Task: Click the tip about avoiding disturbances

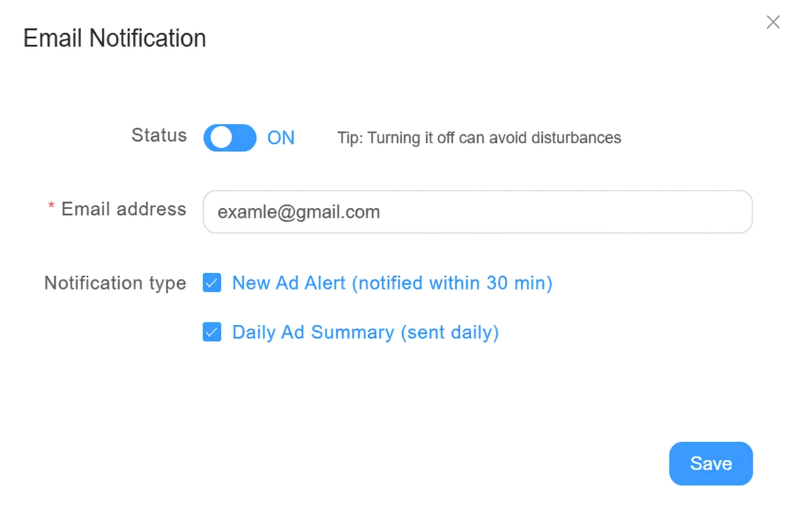Action: (479, 137)
